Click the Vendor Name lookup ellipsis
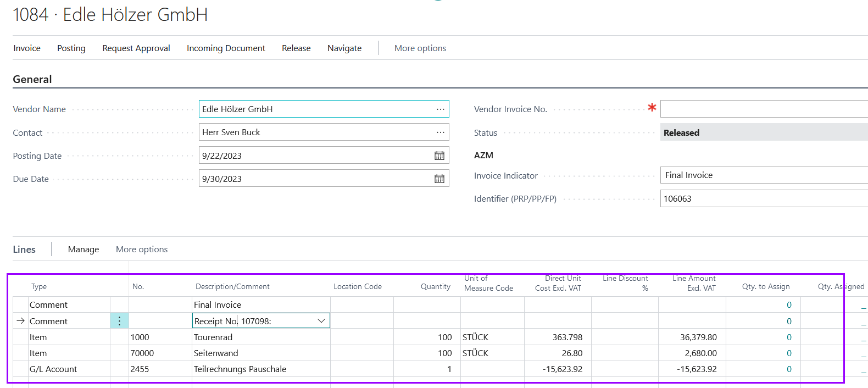The width and height of the screenshot is (868, 388). click(440, 109)
